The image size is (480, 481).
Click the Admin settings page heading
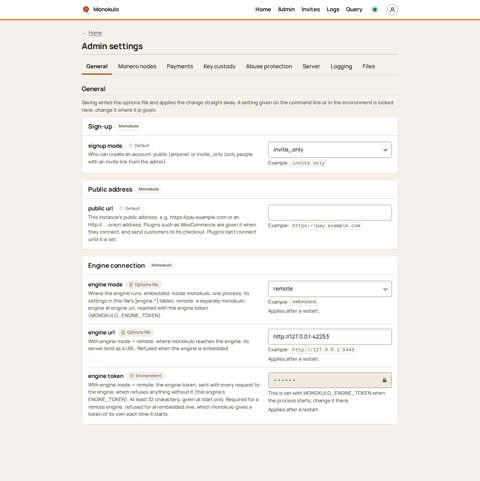pyautogui.click(x=112, y=46)
